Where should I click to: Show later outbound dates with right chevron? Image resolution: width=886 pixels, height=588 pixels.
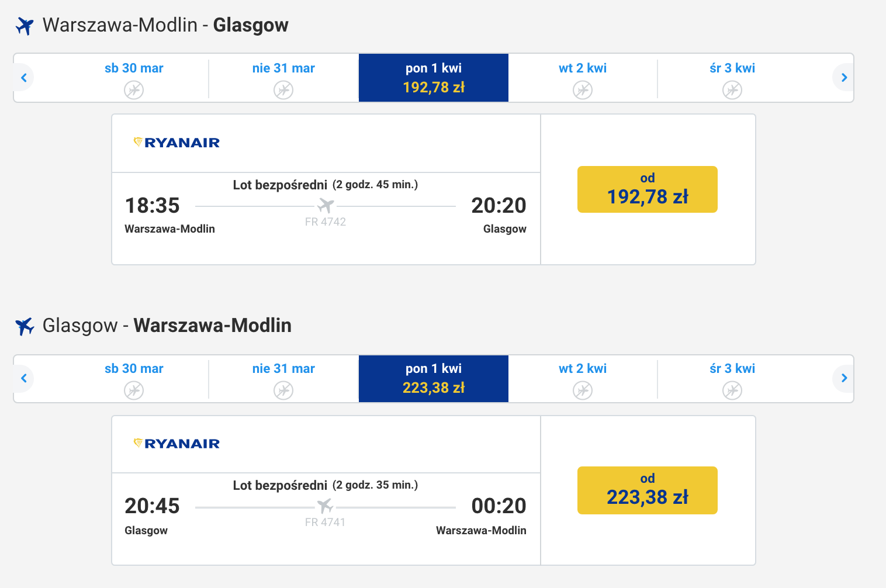tap(843, 78)
